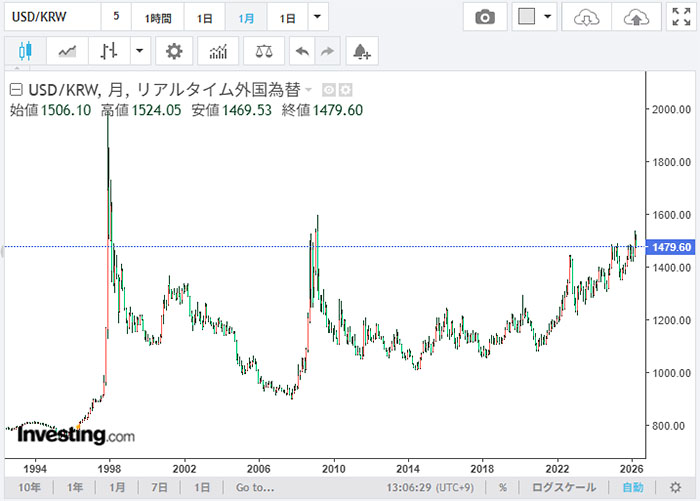The height and width of the screenshot is (501, 700).
Task: Click the Go to... button
Action: 255,487
